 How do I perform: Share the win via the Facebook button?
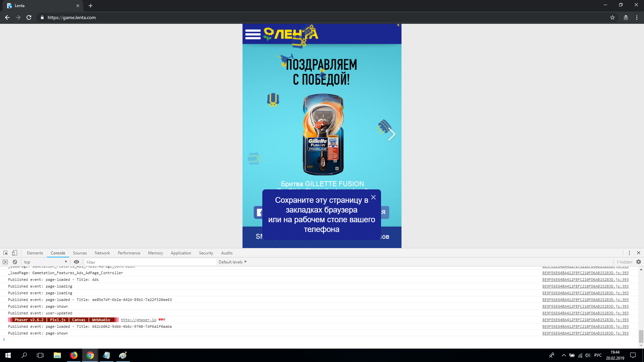[259, 213]
